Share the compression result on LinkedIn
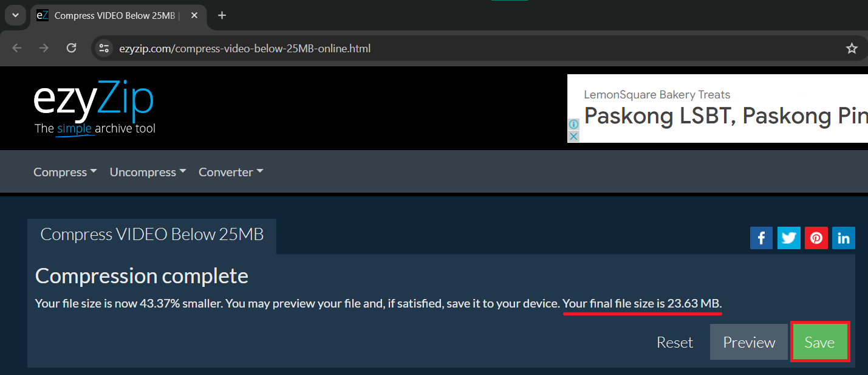Screen dimensions: 868x375 (x=843, y=238)
